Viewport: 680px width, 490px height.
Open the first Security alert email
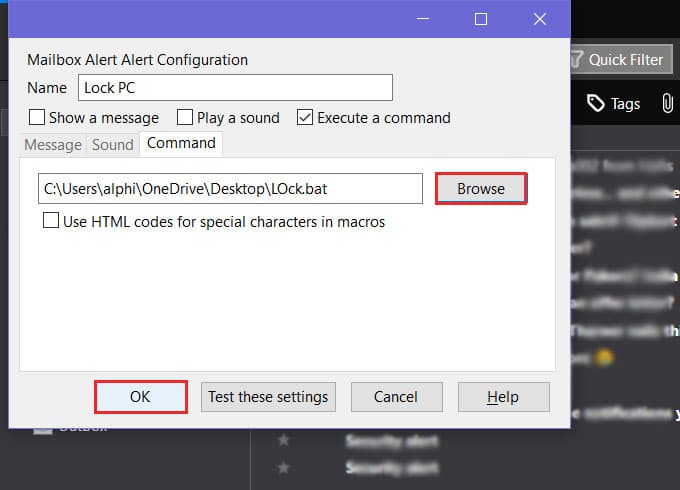392,441
